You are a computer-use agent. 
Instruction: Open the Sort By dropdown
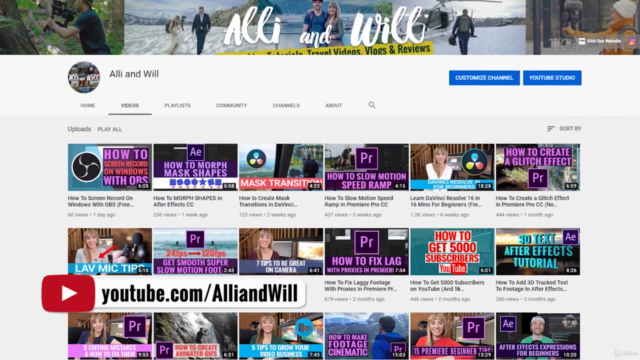point(564,129)
